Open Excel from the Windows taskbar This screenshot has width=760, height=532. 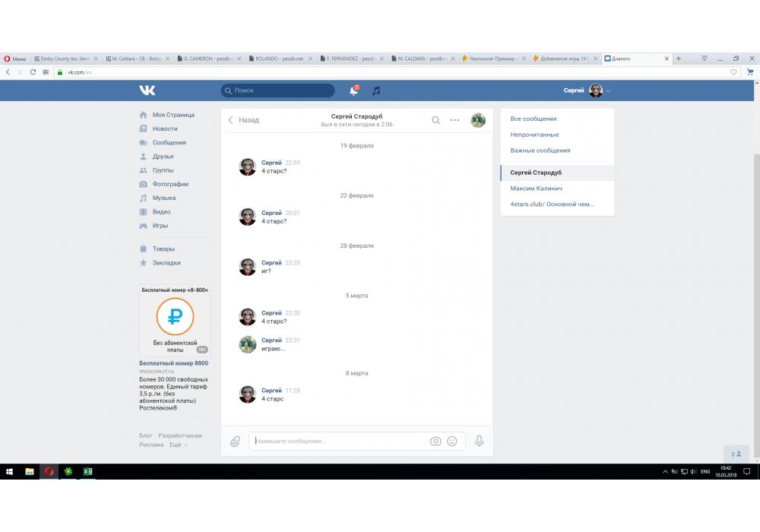tap(87, 471)
